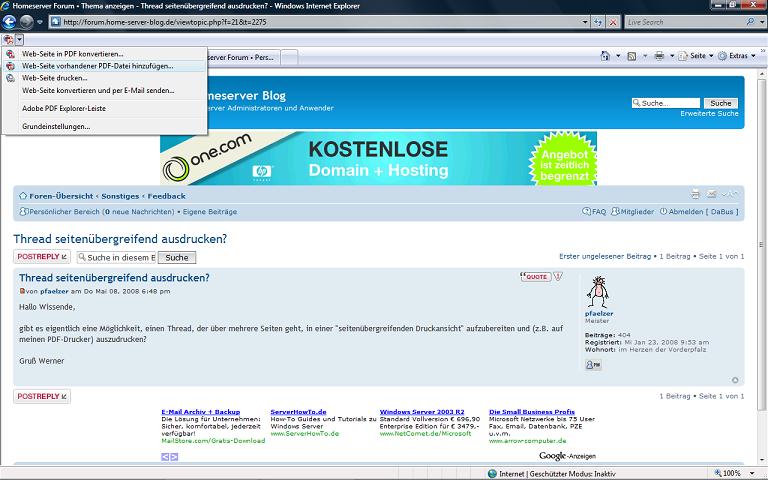The width and height of the screenshot is (768, 480).
Task: Click the Home page icon in command bar
Action: point(605,56)
